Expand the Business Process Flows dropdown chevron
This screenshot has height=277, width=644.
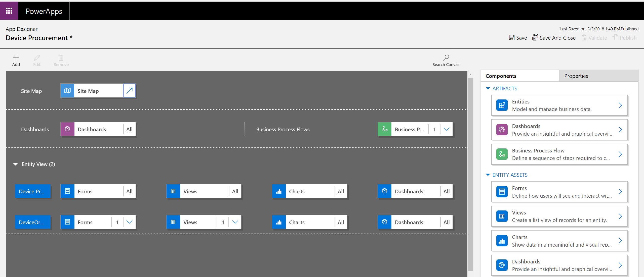click(x=447, y=129)
